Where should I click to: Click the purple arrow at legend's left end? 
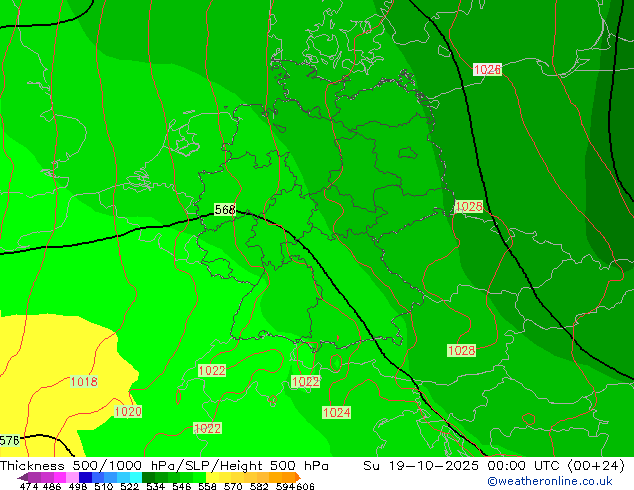(x=22, y=477)
